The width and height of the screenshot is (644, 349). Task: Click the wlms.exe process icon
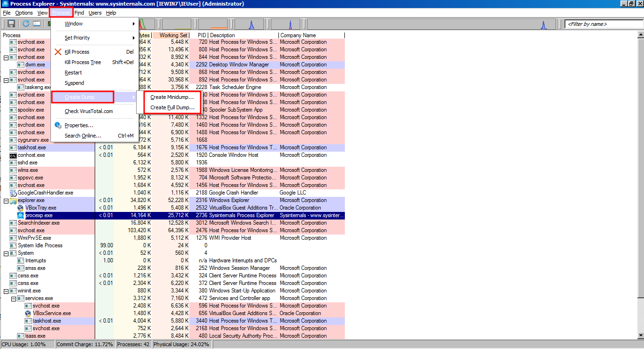[x=13, y=170]
